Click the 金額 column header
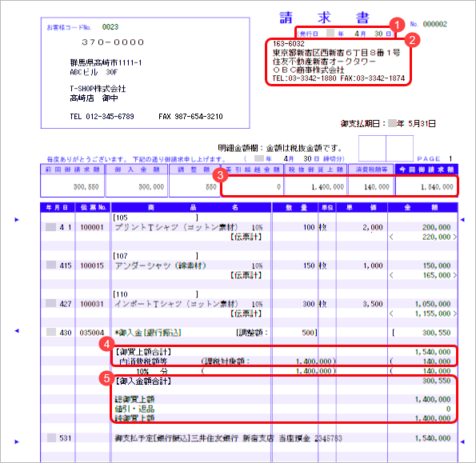 [x=422, y=208]
